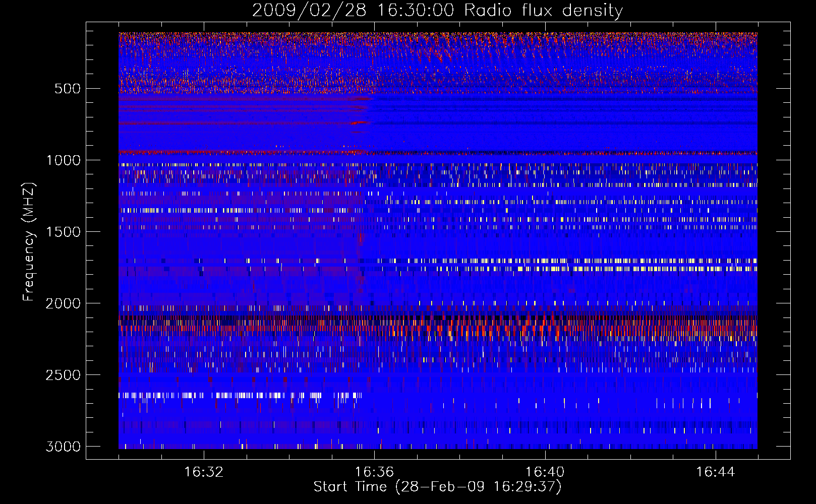Click the 16:44 time tick label
Image resolution: width=816 pixels, height=504 pixels.
[x=715, y=472]
